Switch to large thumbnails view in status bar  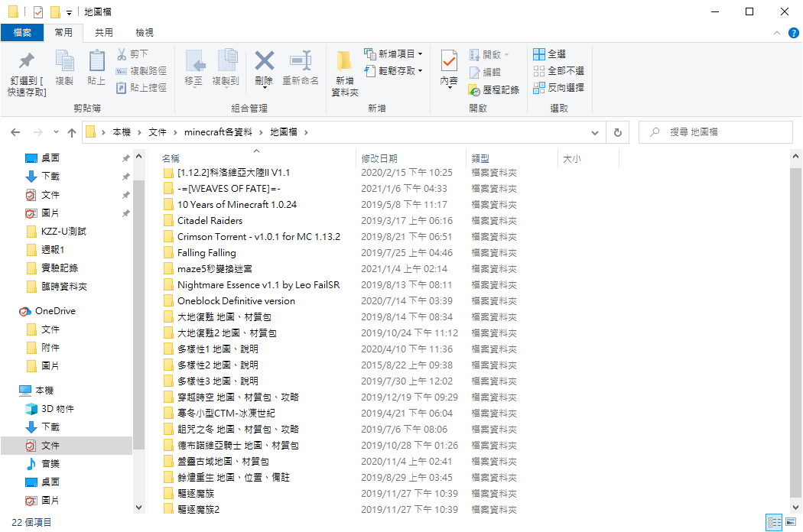point(792,522)
